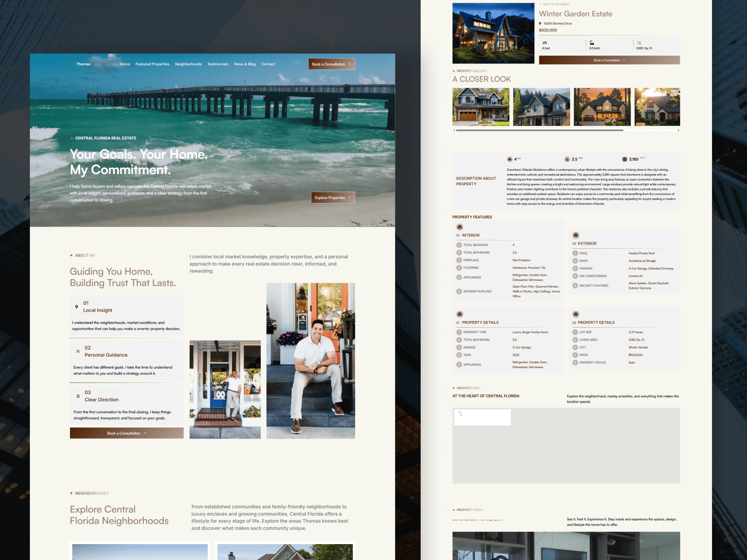747x560 pixels.
Task: Click Book a Consultation under Winter Garden Estate
Action: 609,60
